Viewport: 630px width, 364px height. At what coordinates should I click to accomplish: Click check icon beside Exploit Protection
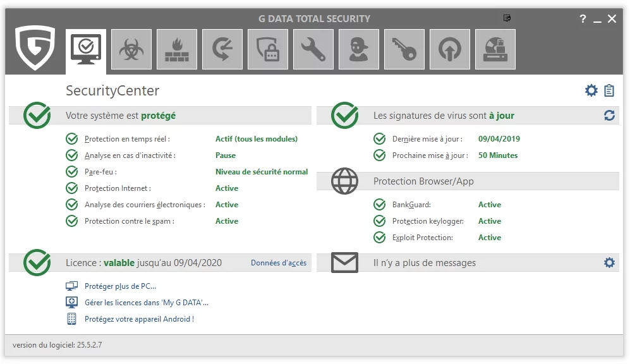[380, 238]
